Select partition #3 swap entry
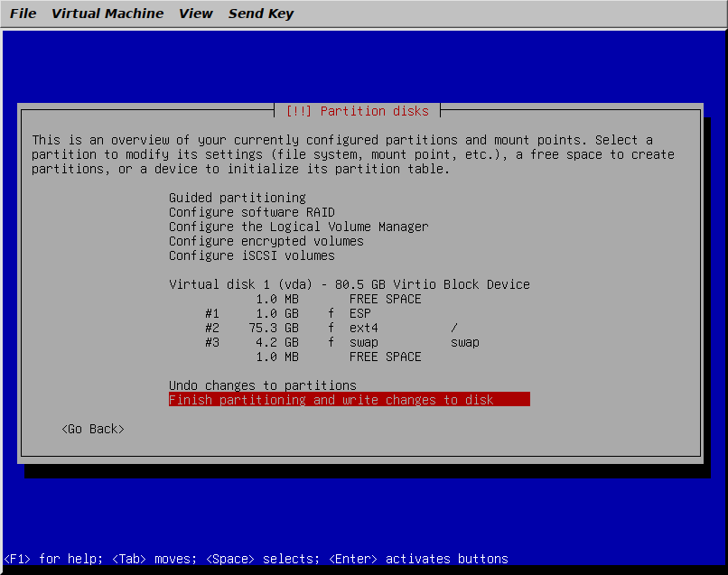This screenshot has height=575, width=728. click(x=341, y=342)
